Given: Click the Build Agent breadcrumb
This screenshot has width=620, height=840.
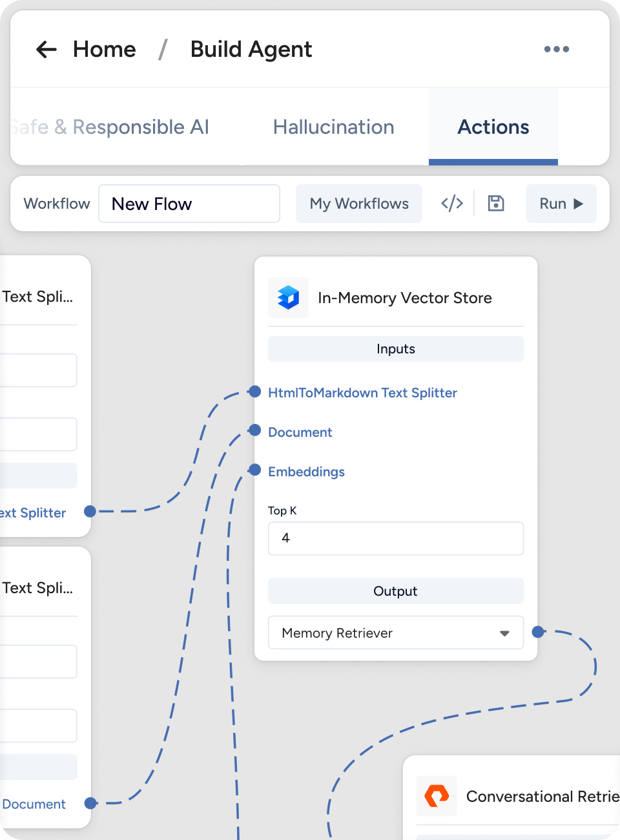Looking at the screenshot, I should click(x=251, y=49).
